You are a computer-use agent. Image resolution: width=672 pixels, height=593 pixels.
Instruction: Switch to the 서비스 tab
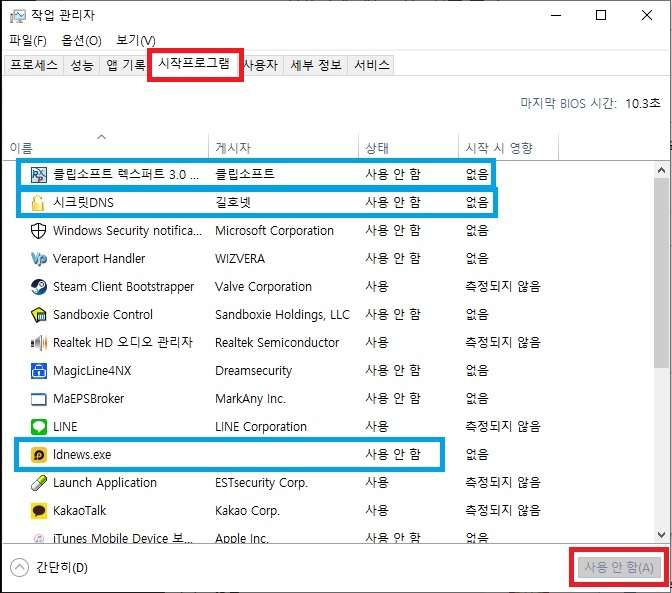pyautogui.click(x=372, y=65)
